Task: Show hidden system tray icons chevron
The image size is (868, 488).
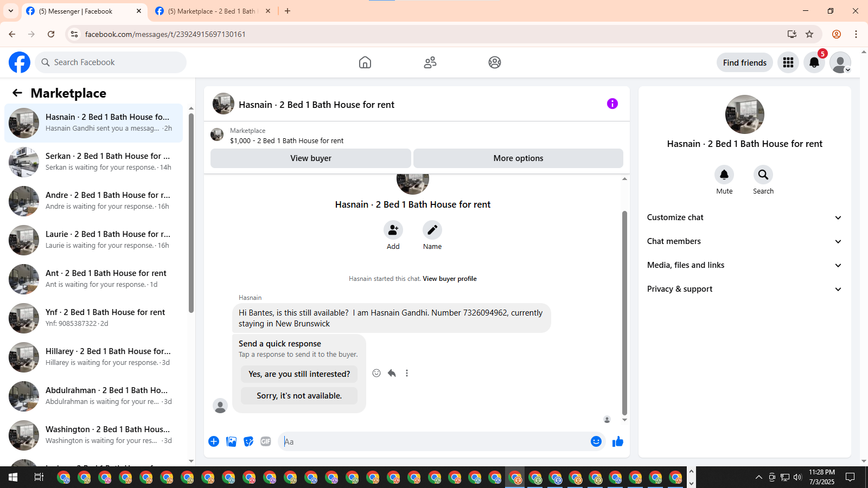Action: pos(758,477)
